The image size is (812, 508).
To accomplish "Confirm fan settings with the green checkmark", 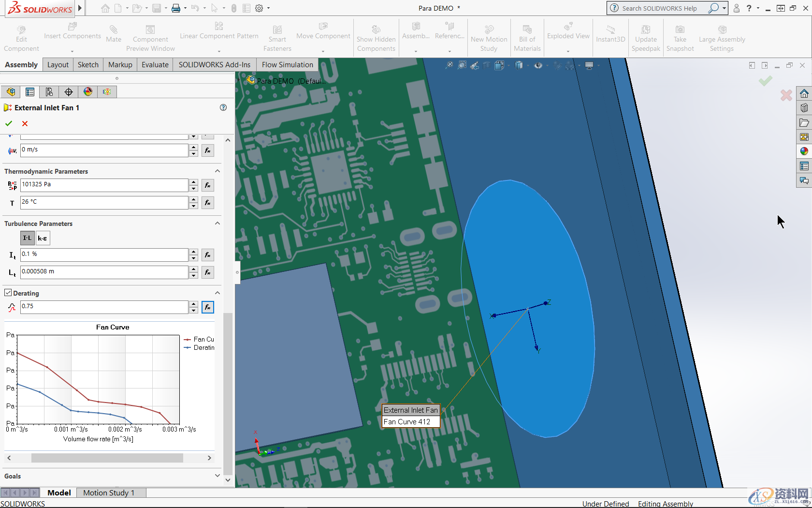I will tap(8, 123).
